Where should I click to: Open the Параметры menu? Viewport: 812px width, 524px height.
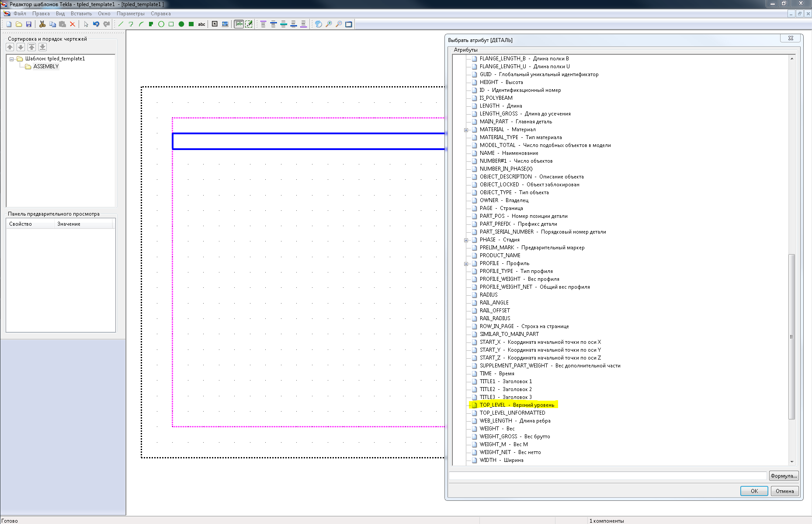pyautogui.click(x=130, y=14)
